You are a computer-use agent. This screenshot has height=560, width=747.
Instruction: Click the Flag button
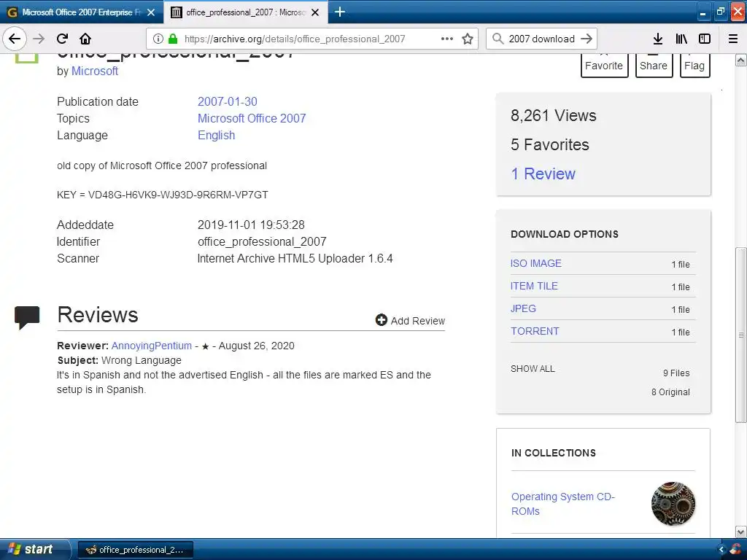694,65
